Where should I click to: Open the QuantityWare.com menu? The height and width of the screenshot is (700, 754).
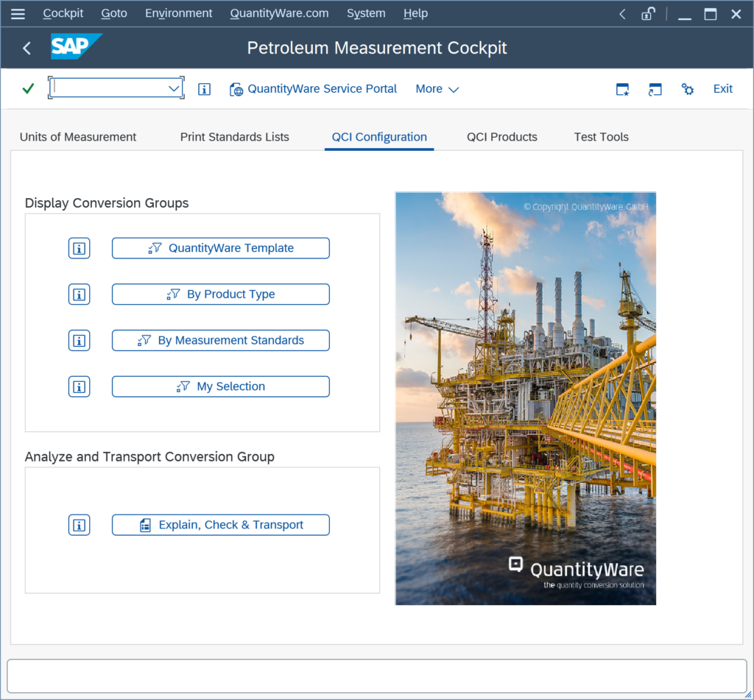(279, 13)
